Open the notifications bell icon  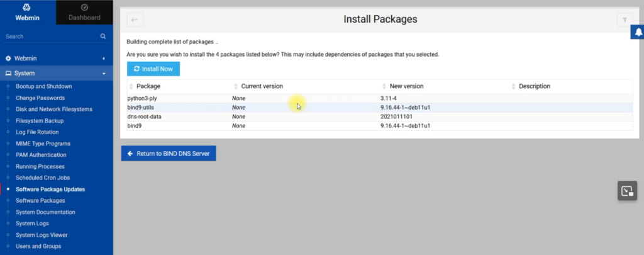[637, 33]
